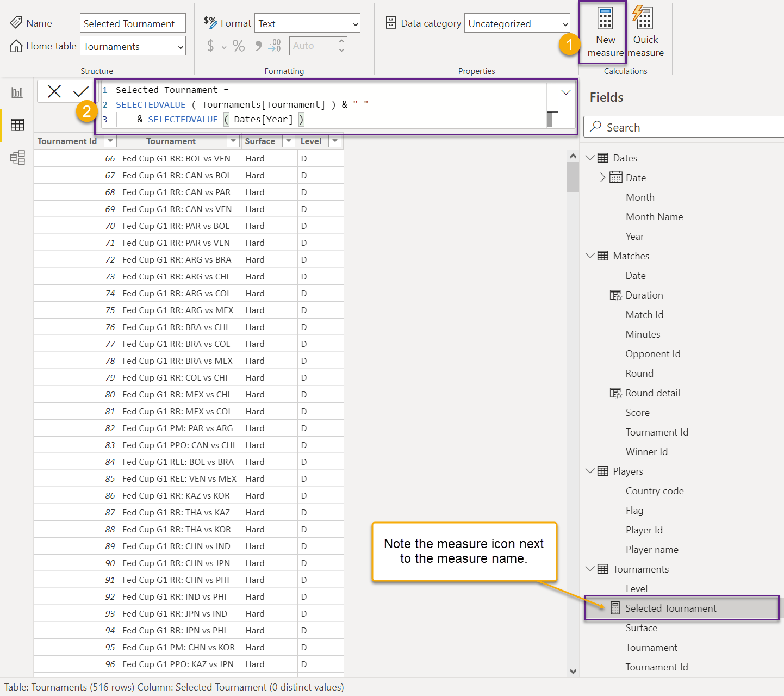Increase the decimal places Auto stepper
The image size is (784, 696).
[x=341, y=41]
